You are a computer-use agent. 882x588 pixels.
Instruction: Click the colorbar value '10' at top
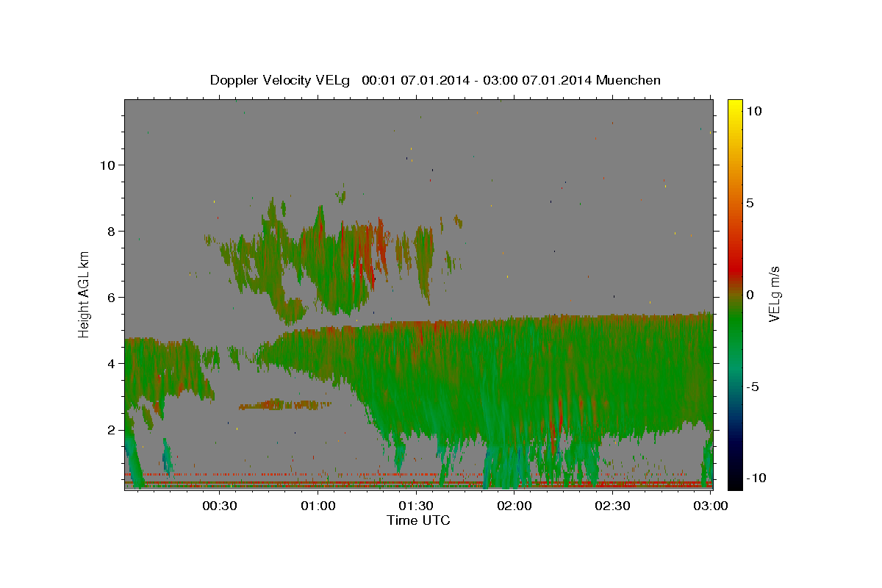(x=753, y=111)
